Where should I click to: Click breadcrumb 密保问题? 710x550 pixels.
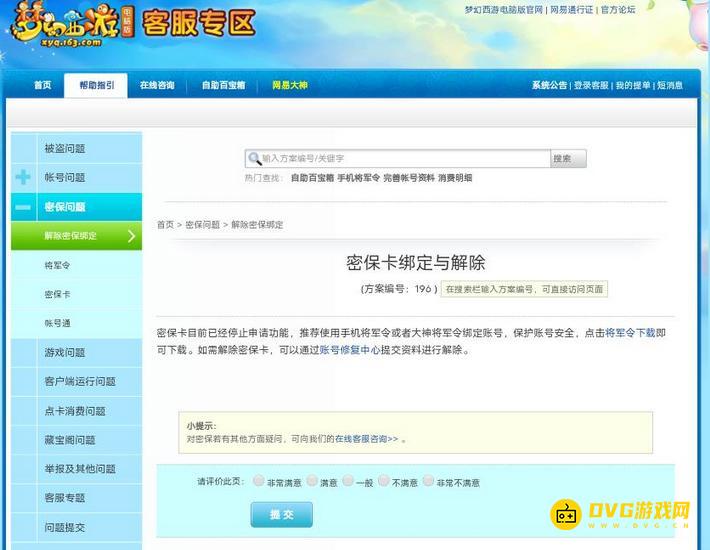point(202,225)
